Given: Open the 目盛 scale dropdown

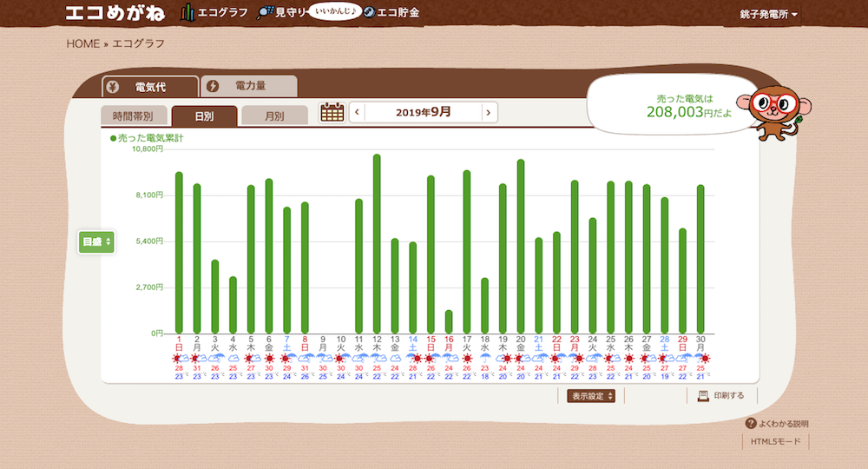Looking at the screenshot, I should coord(96,242).
